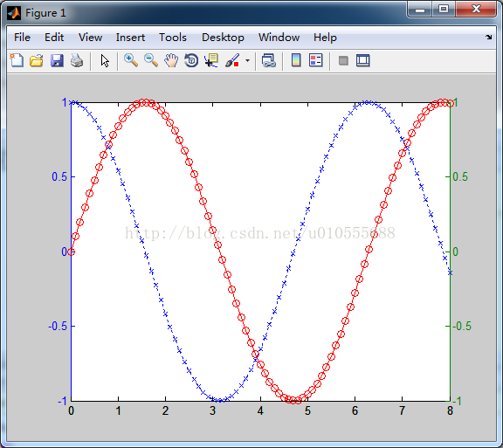Insert Legend using the toolbar icon
Image resolution: width=503 pixels, height=448 pixels.
tap(315, 60)
